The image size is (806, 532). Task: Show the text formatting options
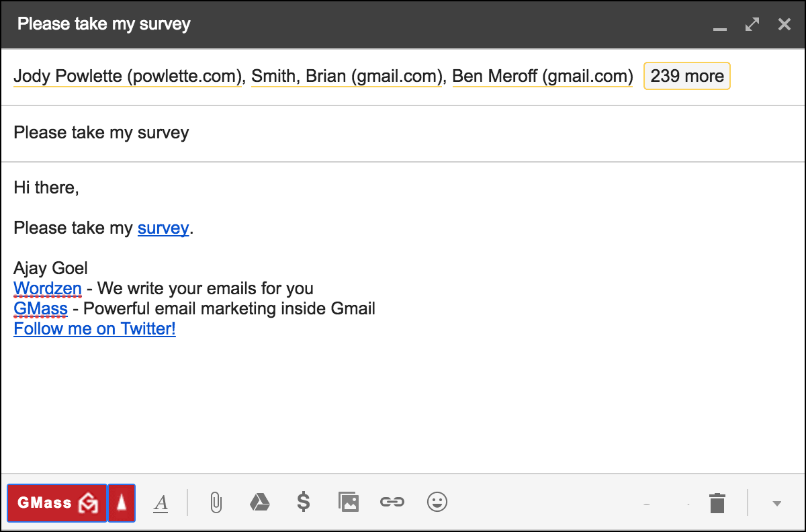click(161, 502)
